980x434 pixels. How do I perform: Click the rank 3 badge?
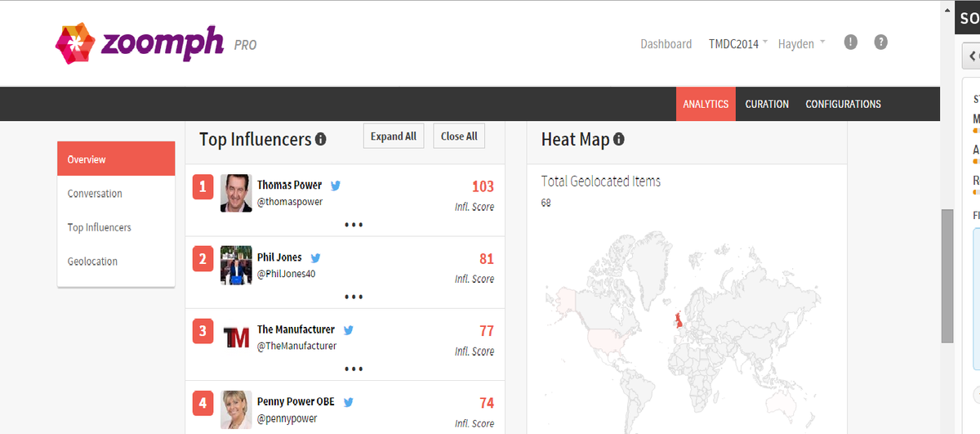(203, 332)
